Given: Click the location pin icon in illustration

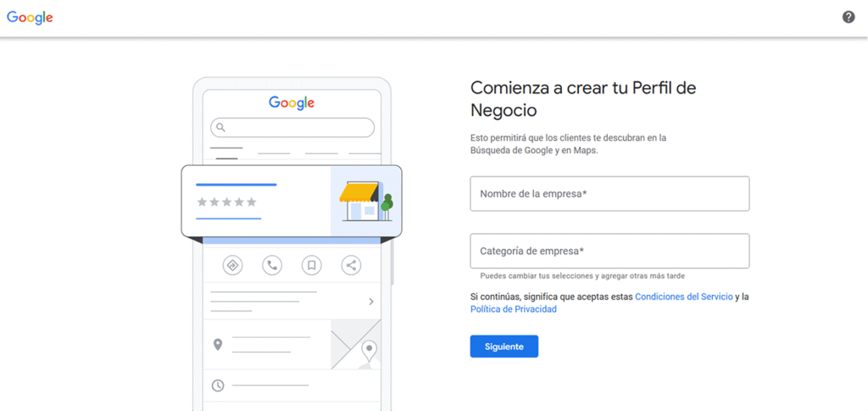Looking at the screenshot, I should [x=218, y=345].
